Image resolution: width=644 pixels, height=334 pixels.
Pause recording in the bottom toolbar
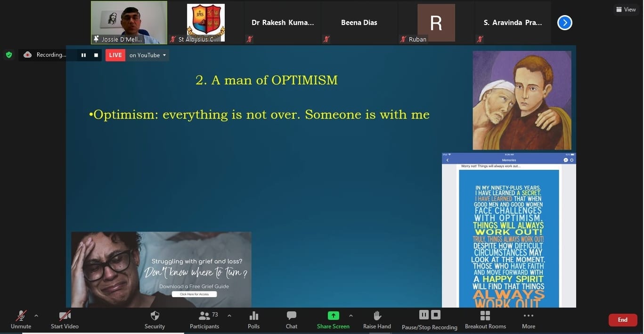(424, 314)
